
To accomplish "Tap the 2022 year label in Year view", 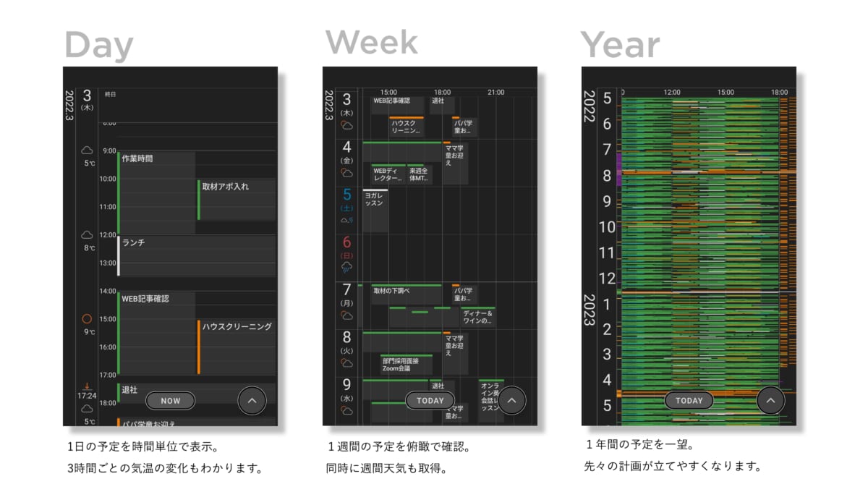I will pos(589,106).
